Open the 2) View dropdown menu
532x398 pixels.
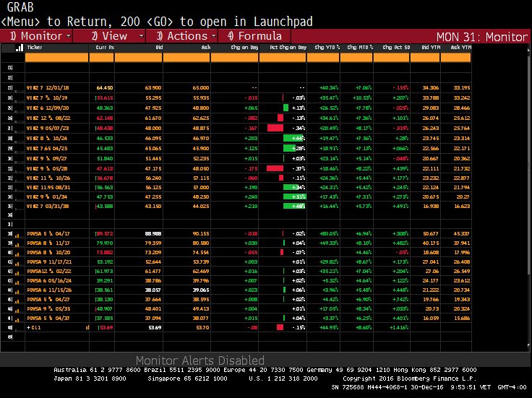109,36
